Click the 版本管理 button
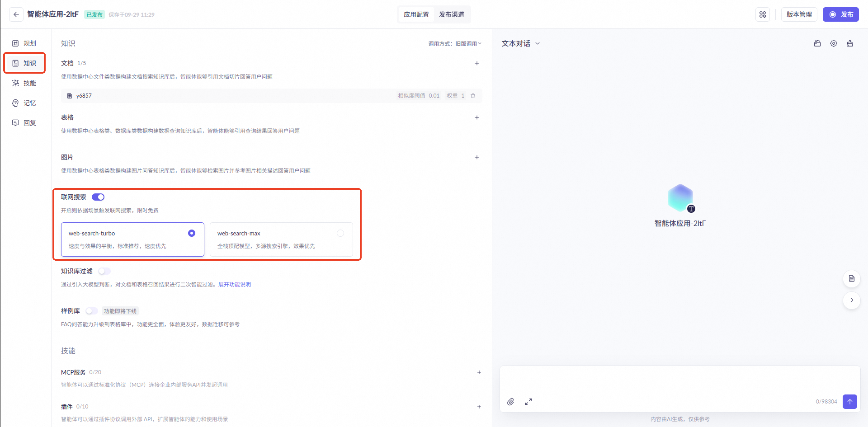This screenshot has width=868, height=427. click(x=799, y=14)
